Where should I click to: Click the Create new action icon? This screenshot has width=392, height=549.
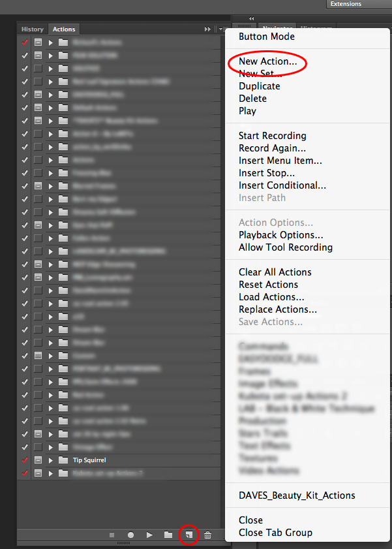(x=188, y=535)
